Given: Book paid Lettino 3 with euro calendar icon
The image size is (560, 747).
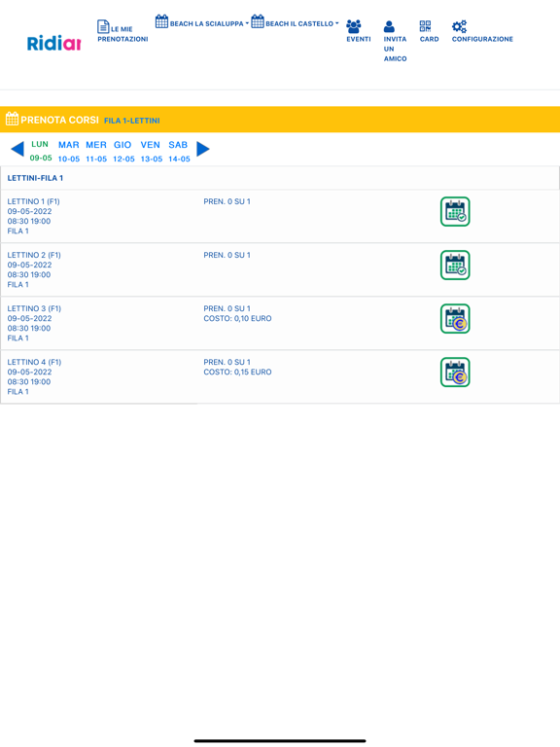Looking at the screenshot, I should (455, 319).
